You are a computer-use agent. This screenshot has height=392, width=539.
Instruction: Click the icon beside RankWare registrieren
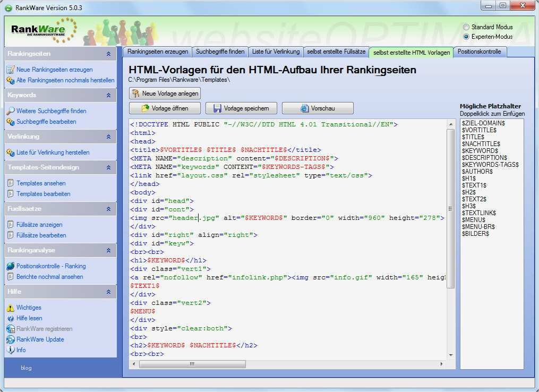(10, 329)
